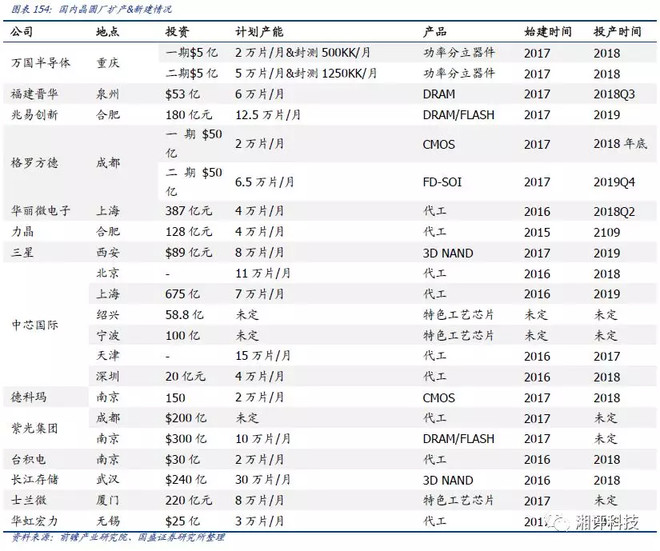Click the 地点 column header
The height and width of the screenshot is (551, 660).
107,32
